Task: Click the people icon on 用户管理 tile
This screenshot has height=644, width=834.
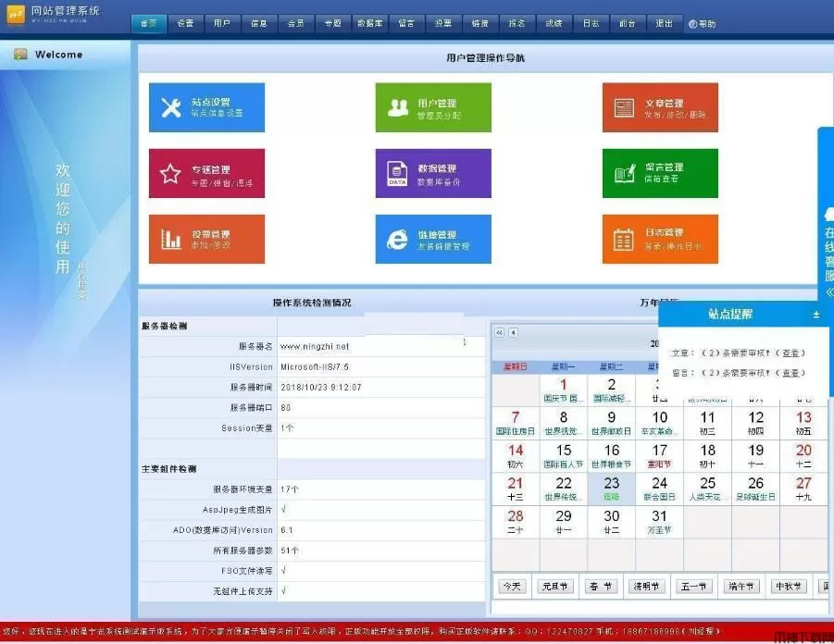Action: coord(397,107)
